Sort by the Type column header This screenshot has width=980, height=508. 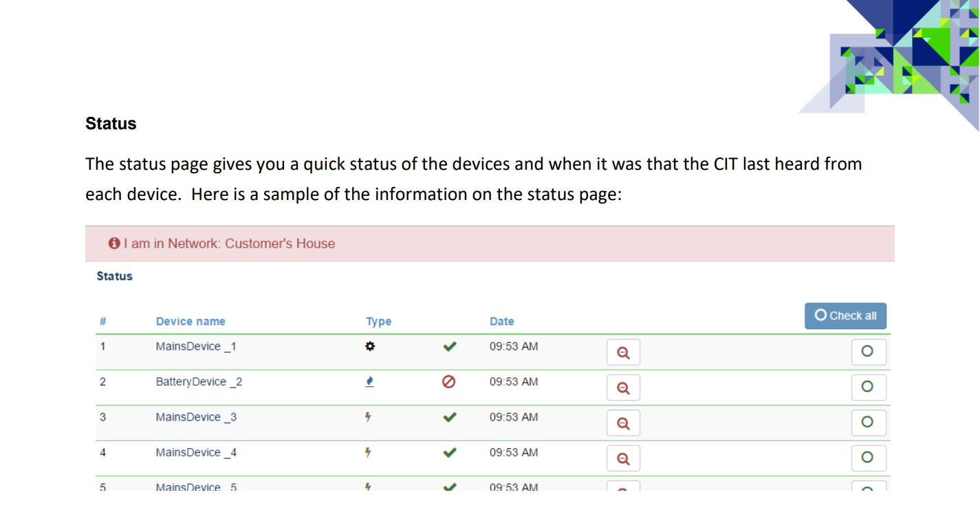pyautogui.click(x=378, y=321)
